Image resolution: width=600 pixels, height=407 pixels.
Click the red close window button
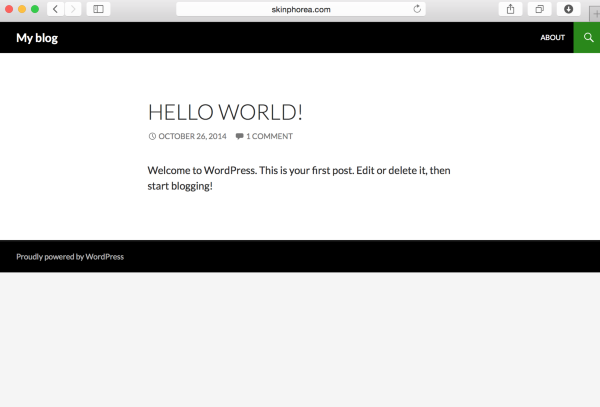[9, 9]
